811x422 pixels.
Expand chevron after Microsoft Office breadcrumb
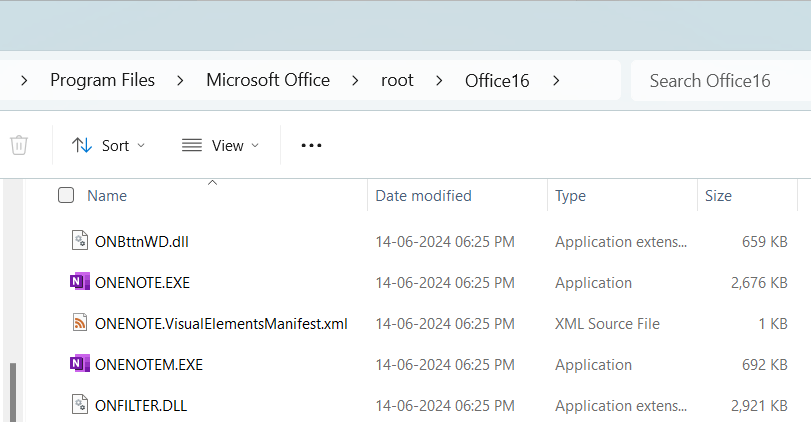[x=355, y=81]
